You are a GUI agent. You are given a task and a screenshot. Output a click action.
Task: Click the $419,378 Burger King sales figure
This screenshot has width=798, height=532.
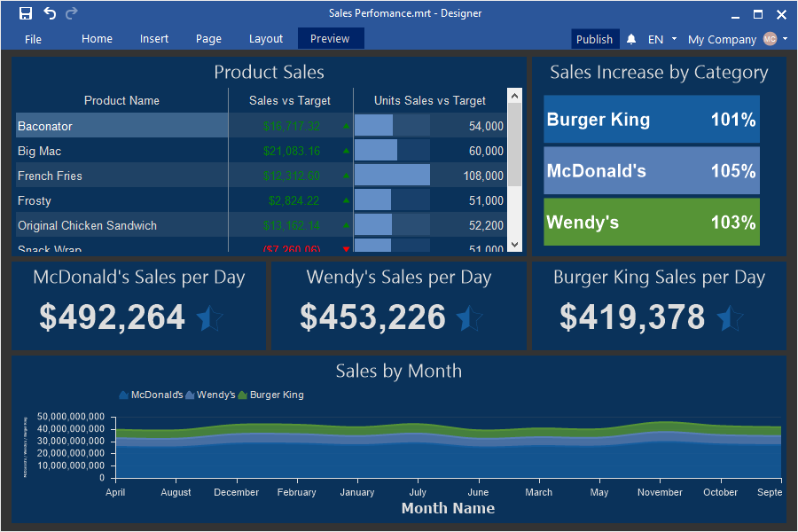pos(632,317)
